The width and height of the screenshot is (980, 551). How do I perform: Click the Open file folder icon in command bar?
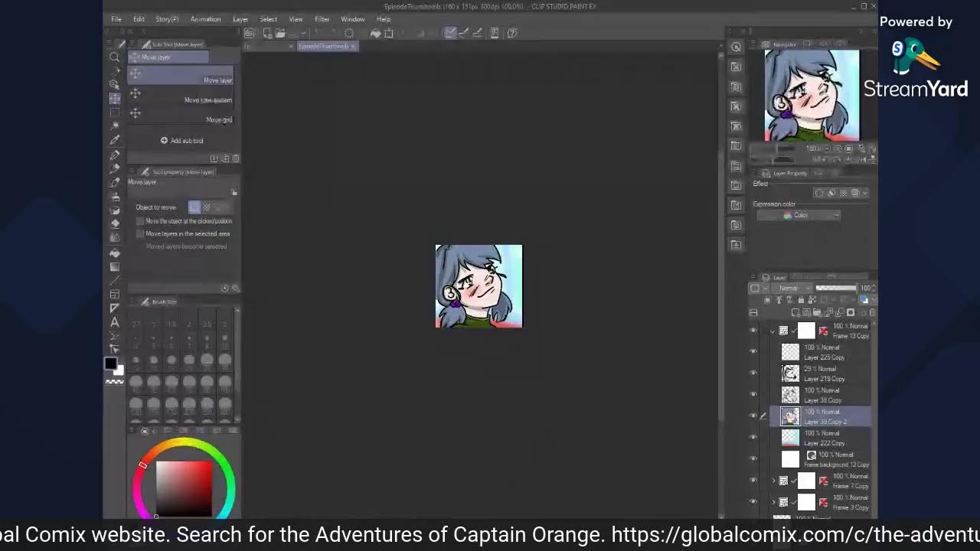pyautogui.click(x=279, y=33)
